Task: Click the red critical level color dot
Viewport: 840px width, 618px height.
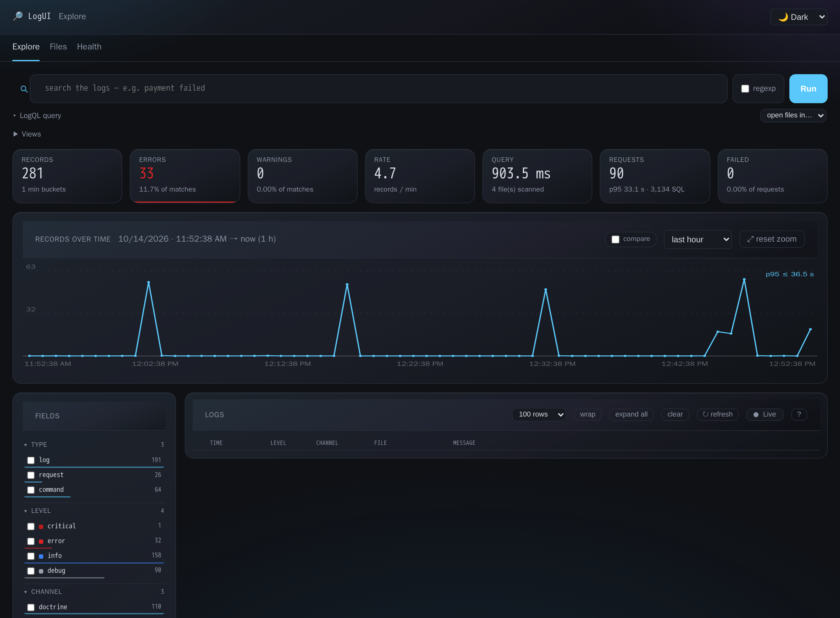Action: (41, 526)
